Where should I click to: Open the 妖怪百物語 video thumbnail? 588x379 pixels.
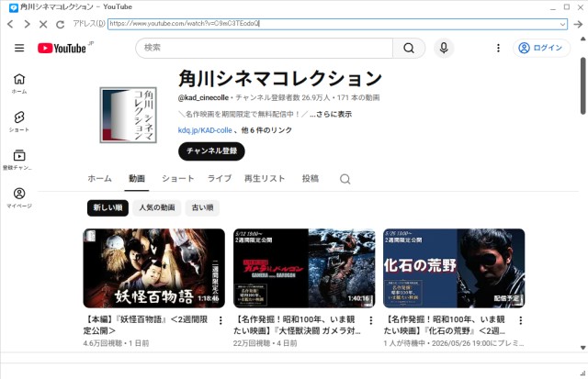153,268
